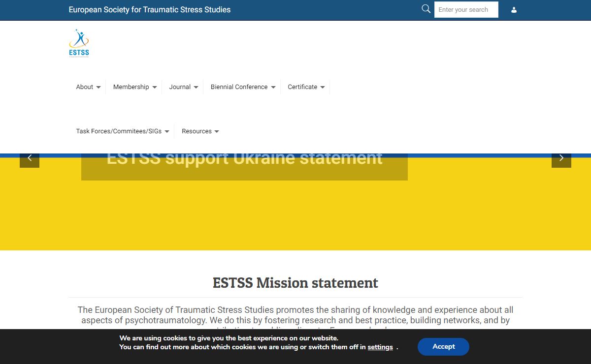Open the Journal menu
Image resolution: width=591 pixels, height=364 pixels.
coord(180,87)
